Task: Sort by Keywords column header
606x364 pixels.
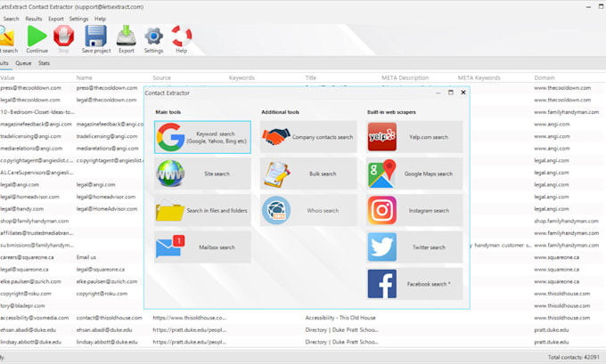Action: pos(242,77)
